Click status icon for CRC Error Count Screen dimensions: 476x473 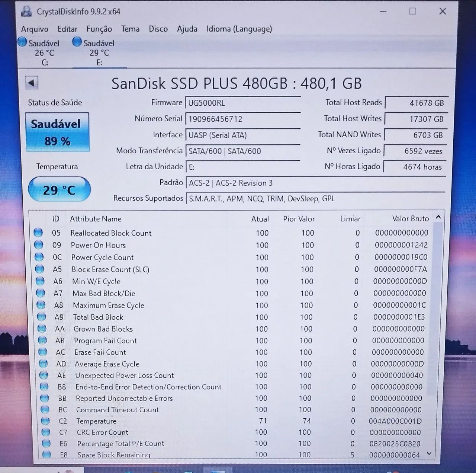(x=46, y=432)
